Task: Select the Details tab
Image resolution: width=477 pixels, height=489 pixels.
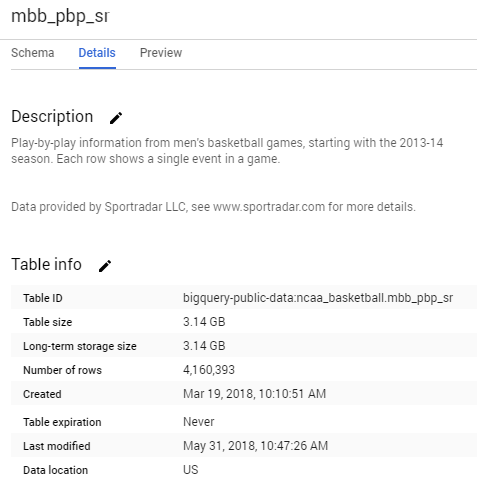Action: (x=97, y=53)
